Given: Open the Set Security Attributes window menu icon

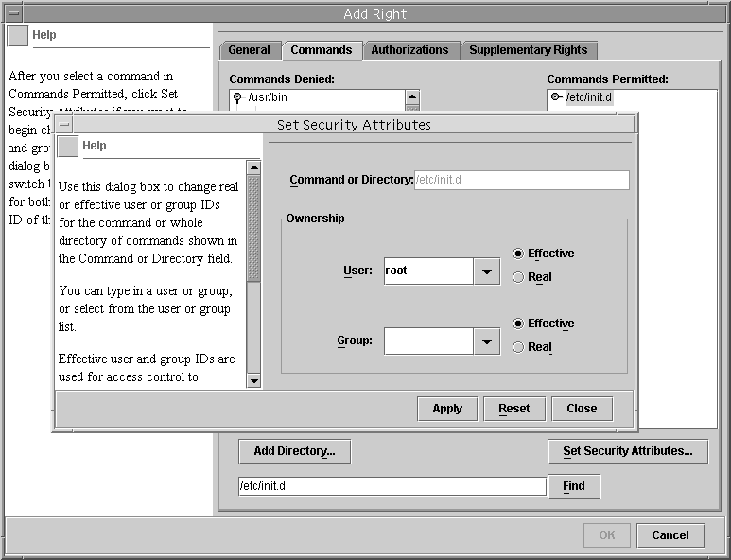Looking at the screenshot, I should coord(64,125).
